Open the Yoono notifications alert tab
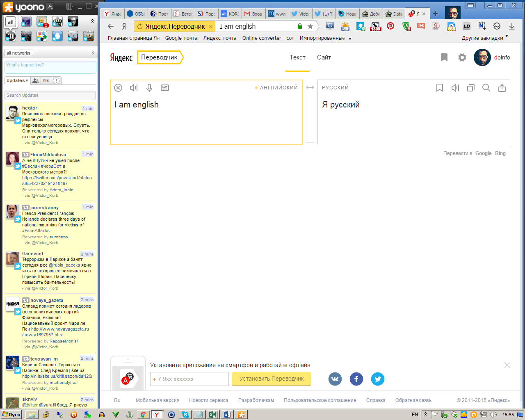The image size is (525, 420). click(57, 81)
